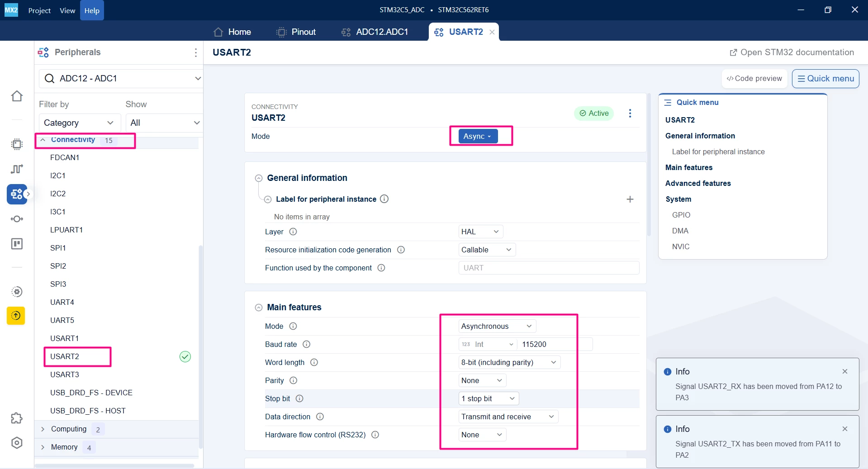Open the Callable code generation dropdown
Viewport: 868px width, 469px height.
click(x=487, y=250)
